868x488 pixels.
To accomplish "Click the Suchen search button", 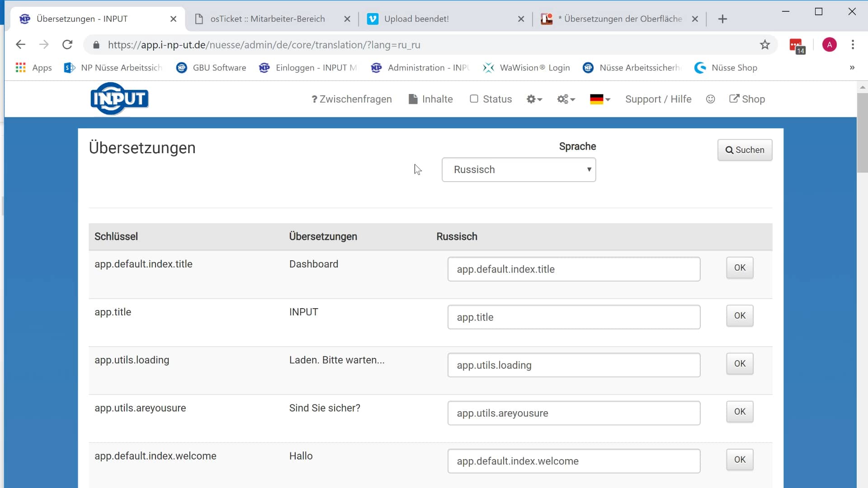I will [x=745, y=150].
